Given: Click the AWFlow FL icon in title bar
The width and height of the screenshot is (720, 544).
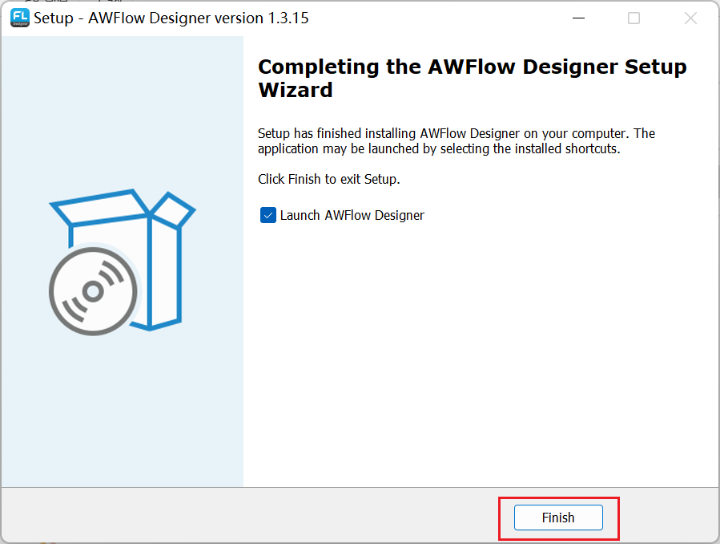Looking at the screenshot, I should 20,18.
